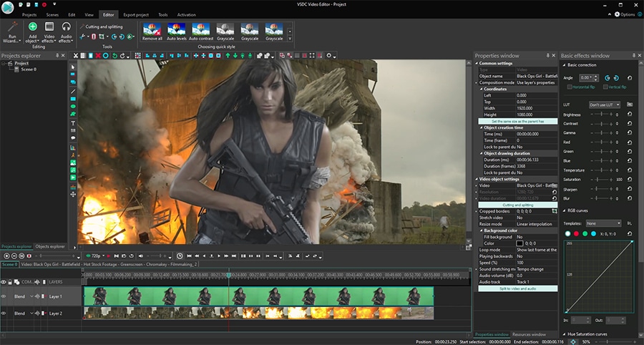
Task: Click the Saturation slider
Action: point(601,180)
